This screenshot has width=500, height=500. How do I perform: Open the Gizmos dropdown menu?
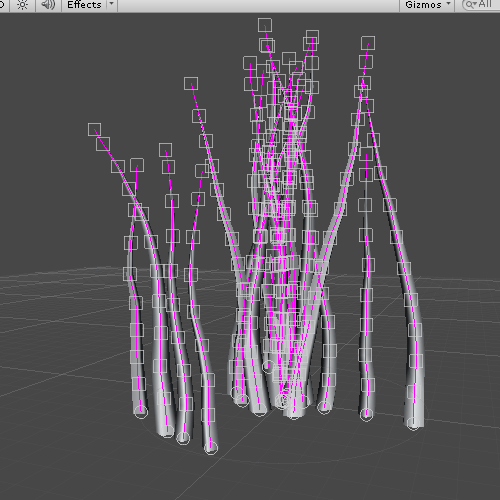coord(428,5)
